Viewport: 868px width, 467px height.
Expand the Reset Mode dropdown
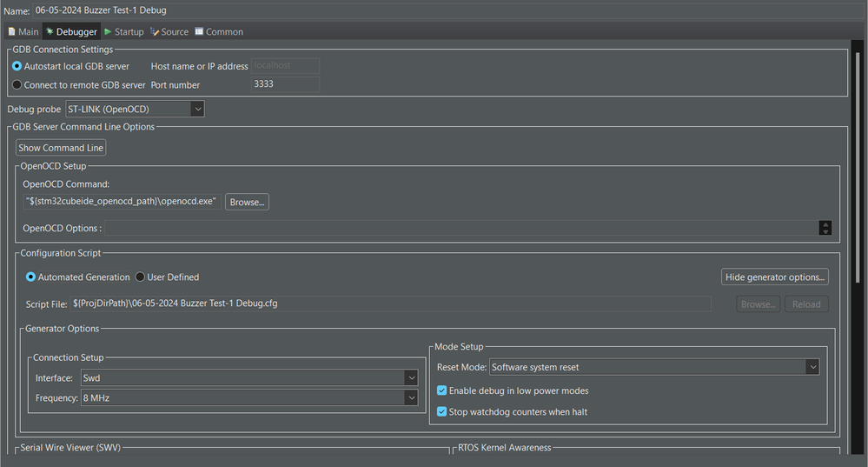pos(654,368)
